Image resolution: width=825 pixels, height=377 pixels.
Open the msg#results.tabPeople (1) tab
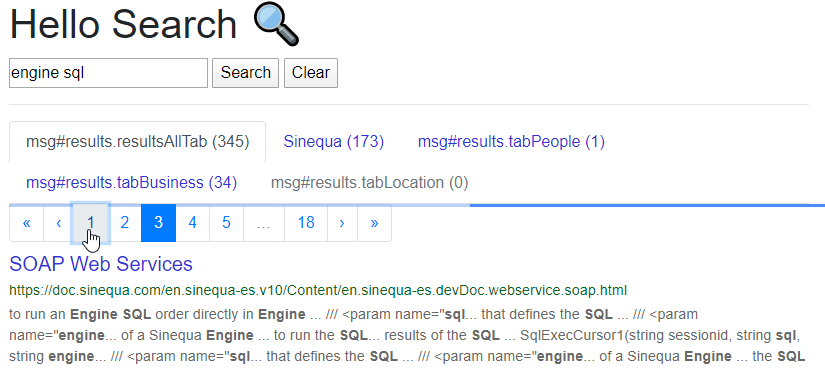point(511,141)
